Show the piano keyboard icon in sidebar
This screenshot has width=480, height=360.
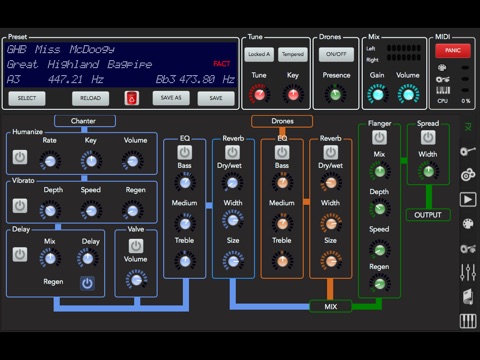(468, 321)
